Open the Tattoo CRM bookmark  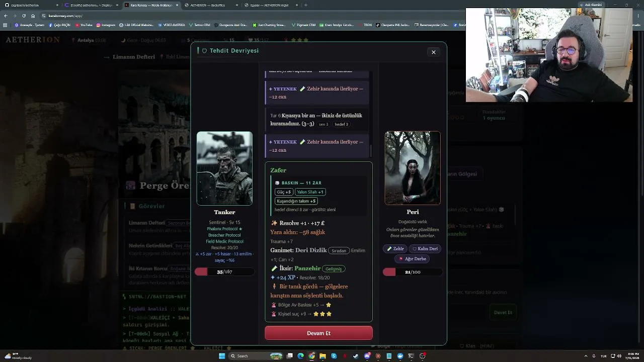pyautogui.click(x=200, y=25)
